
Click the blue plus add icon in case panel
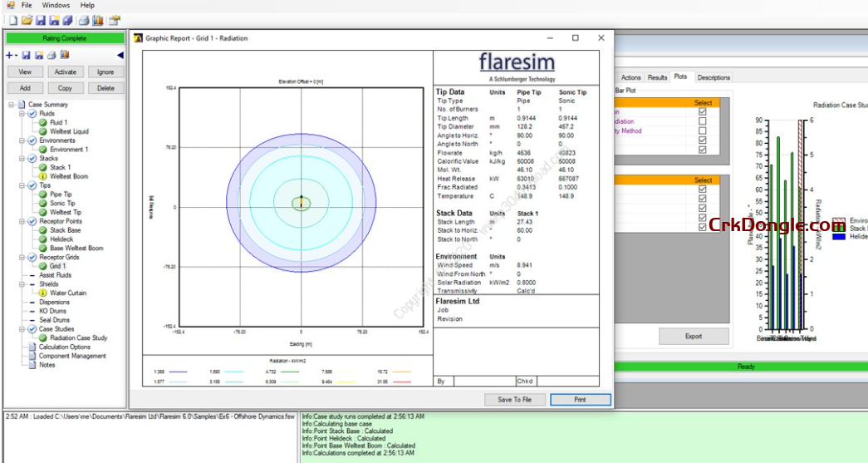point(9,56)
